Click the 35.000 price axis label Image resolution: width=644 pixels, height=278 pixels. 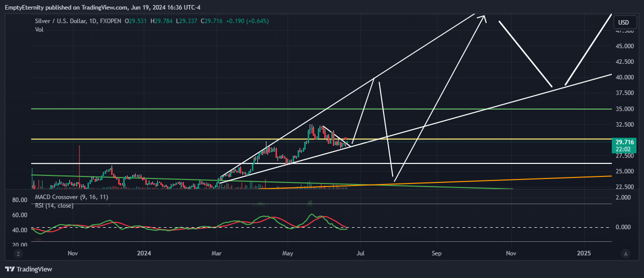click(x=626, y=109)
